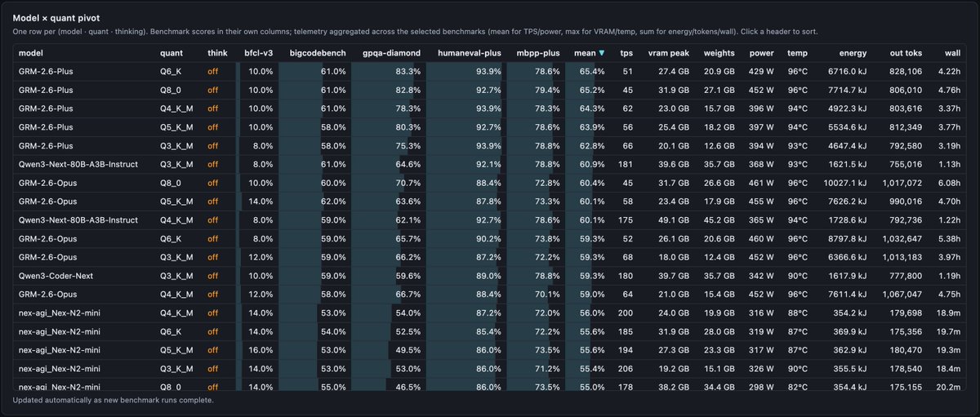Click the 70.1% mbpp-plus cell
This screenshot has height=417, width=980.
pos(546,295)
